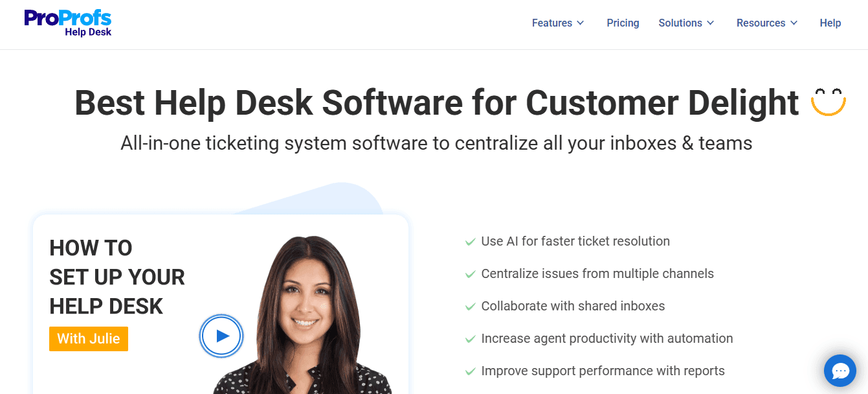Click the play icon on Julie's video

(221, 336)
